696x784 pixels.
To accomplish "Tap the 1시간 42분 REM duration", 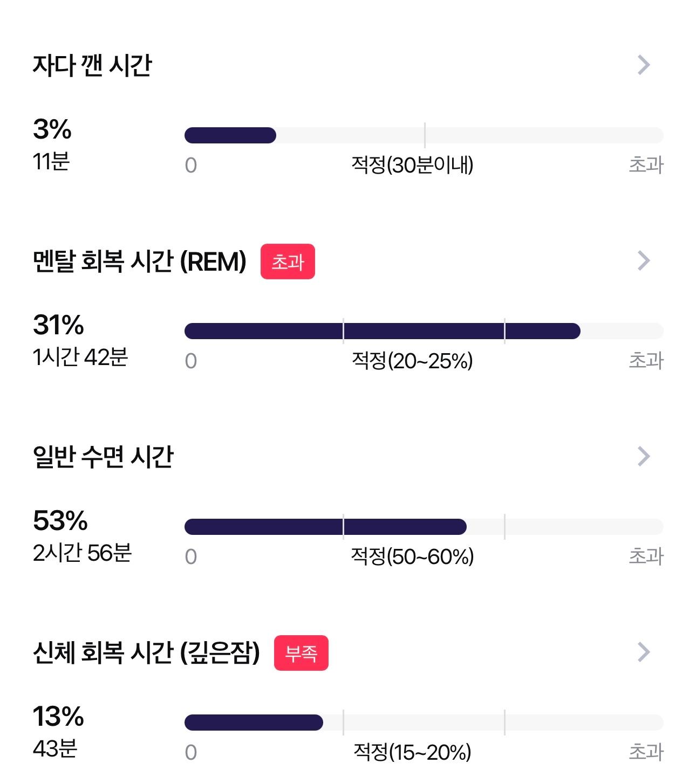I will tap(80, 357).
